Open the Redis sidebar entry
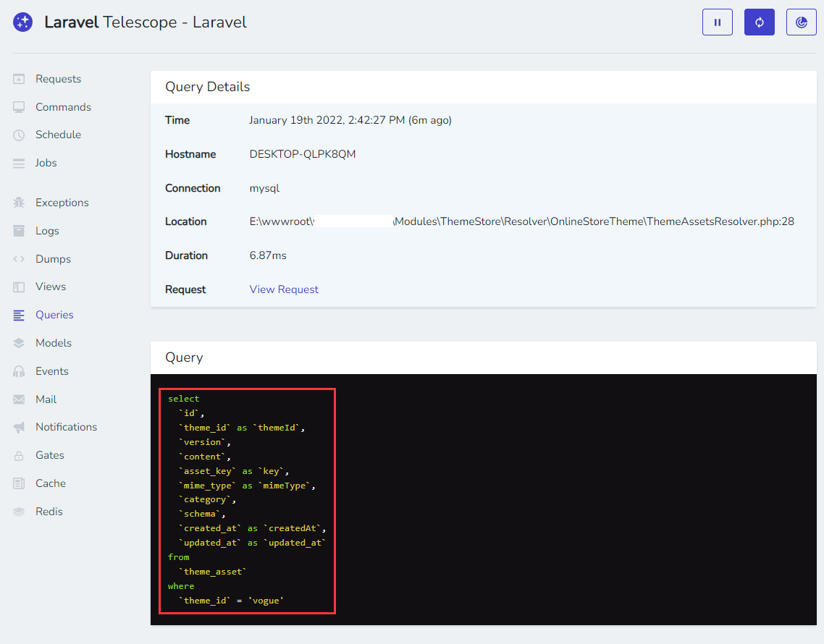Screen dimensions: 824x644 coord(49,512)
